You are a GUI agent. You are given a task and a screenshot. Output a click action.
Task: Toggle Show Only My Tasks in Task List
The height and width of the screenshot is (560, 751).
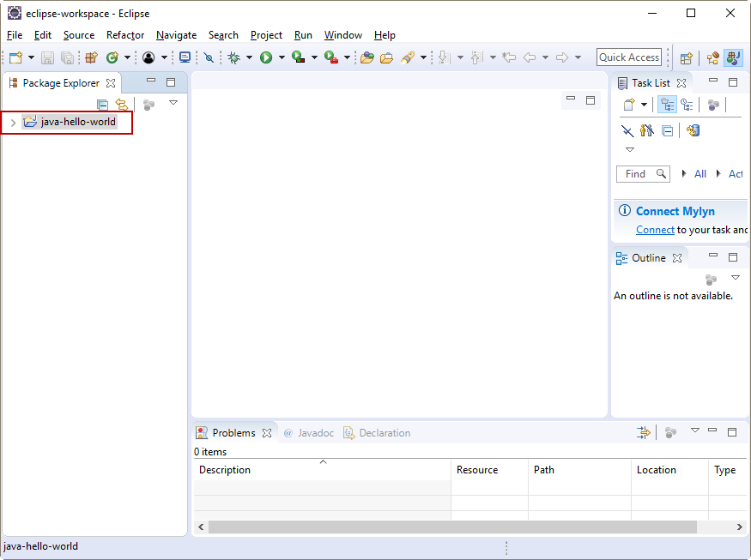coord(646,130)
